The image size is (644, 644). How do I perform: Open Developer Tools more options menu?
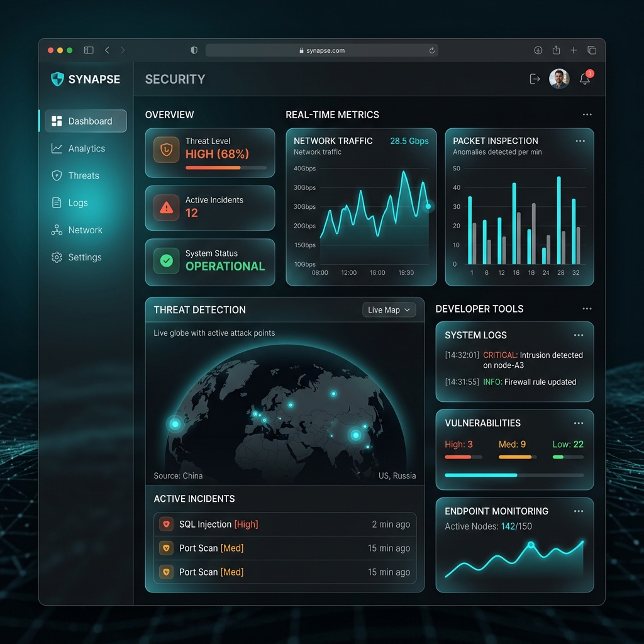pyautogui.click(x=587, y=308)
